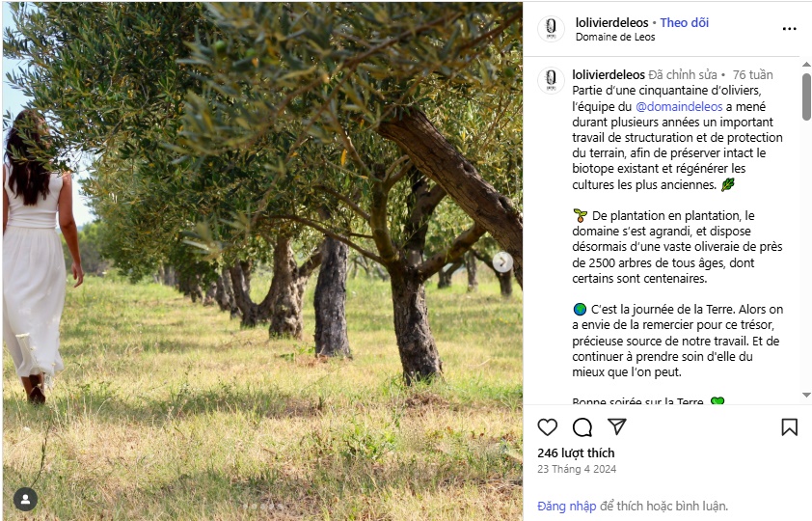This screenshot has width=812, height=521.
Task: Open comments via the speech bubble icon
Action: [582, 427]
